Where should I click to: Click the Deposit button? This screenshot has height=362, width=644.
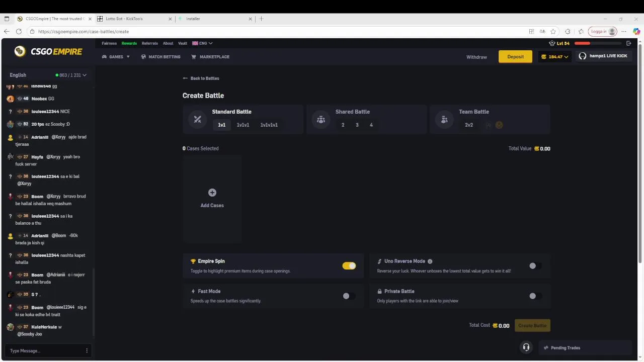point(515,57)
